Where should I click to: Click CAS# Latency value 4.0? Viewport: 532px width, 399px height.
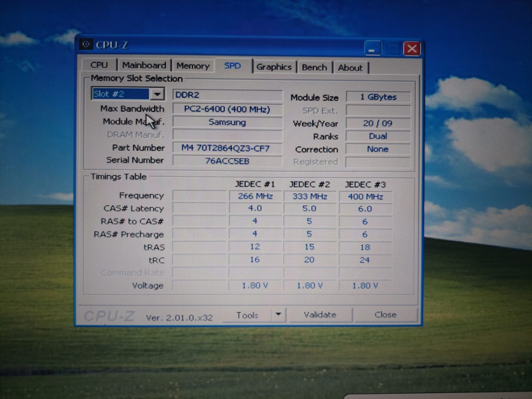pos(255,208)
